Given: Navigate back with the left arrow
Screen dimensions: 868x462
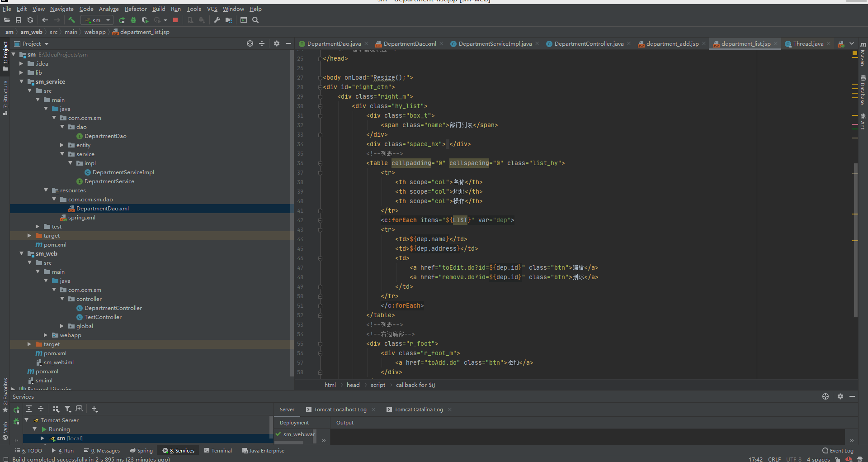Looking at the screenshot, I should [x=45, y=20].
